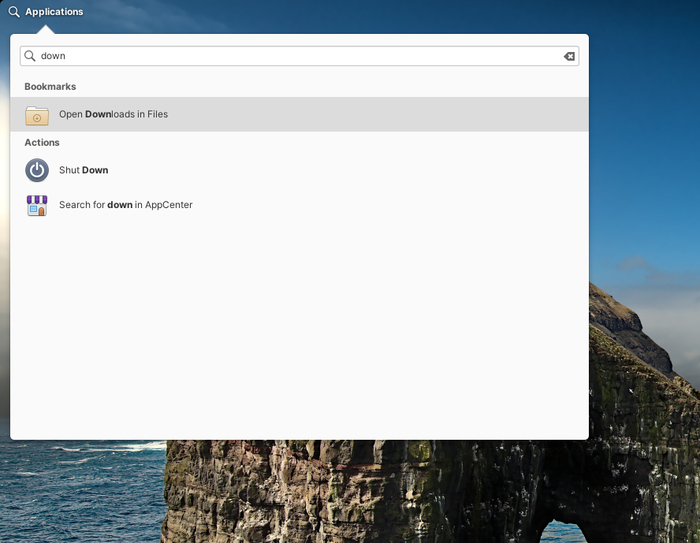
Task: Click the magnifier icon inside the search field
Action: (x=30, y=56)
